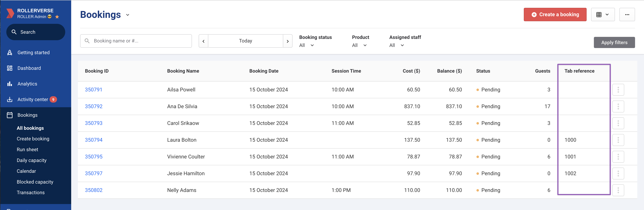Screen dimensions: 644x210
Task: Open the sidebar Search box
Action: click(x=36, y=32)
